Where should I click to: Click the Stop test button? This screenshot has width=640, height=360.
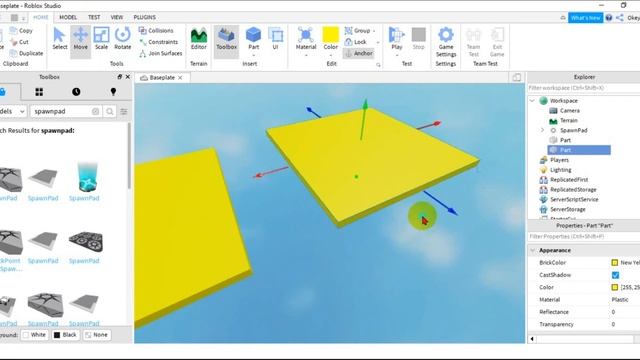pyautogui.click(x=418, y=39)
